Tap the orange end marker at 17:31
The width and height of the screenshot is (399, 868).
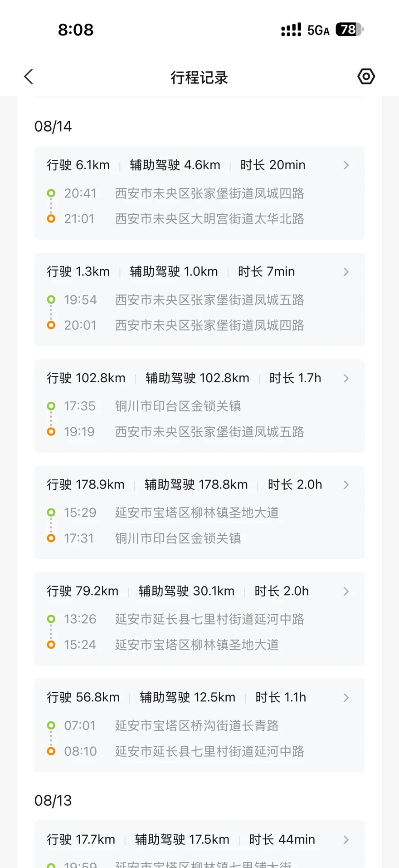click(x=51, y=538)
